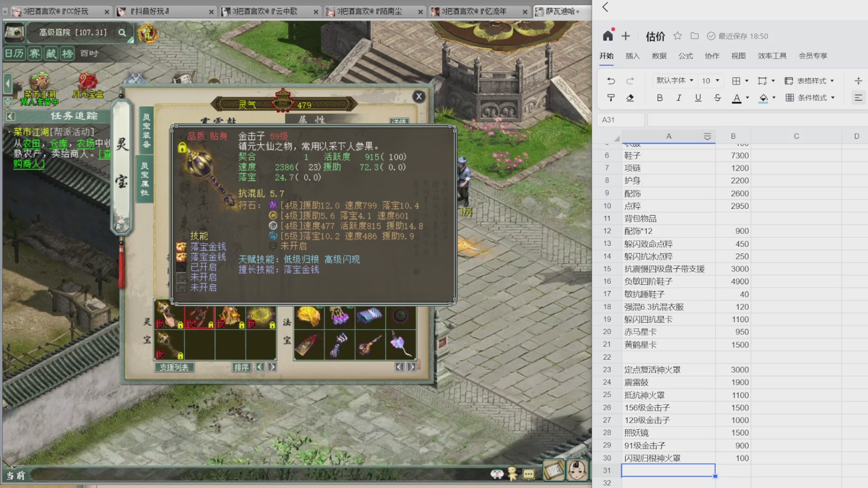The height and width of the screenshot is (488, 868).
Task: Click the clear formatting eraser icon
Action: point(630,98)
